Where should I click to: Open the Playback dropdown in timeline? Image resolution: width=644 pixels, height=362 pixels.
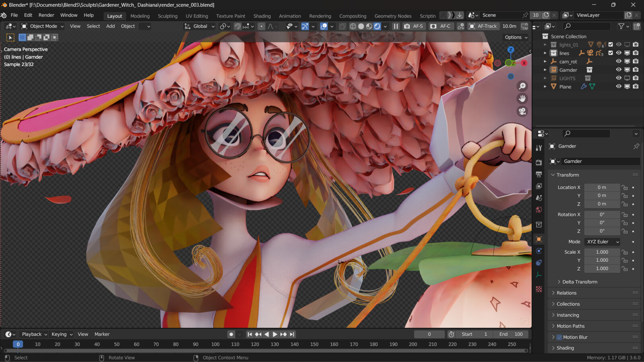(34, 334)
